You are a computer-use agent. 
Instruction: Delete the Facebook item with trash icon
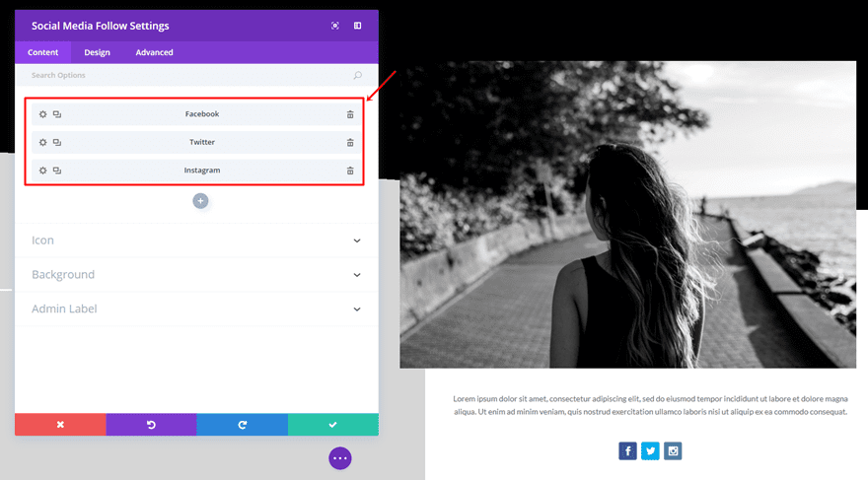point(350,114)
